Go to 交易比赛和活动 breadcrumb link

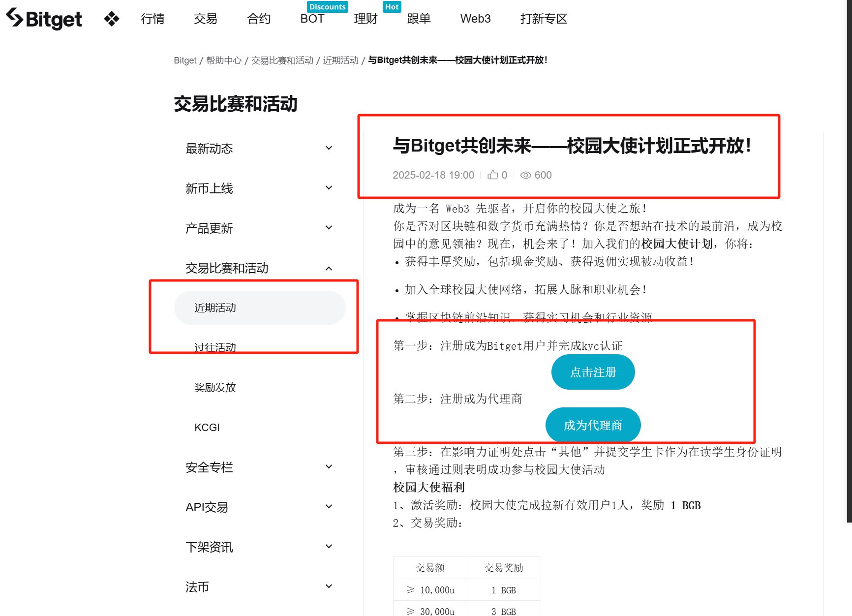click(x=282, y=61)
